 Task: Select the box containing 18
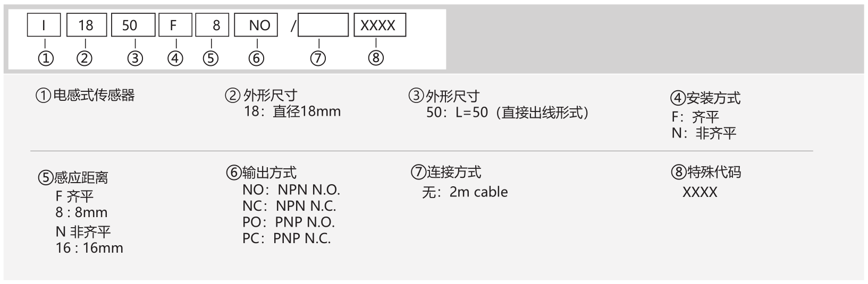(86, 25)
